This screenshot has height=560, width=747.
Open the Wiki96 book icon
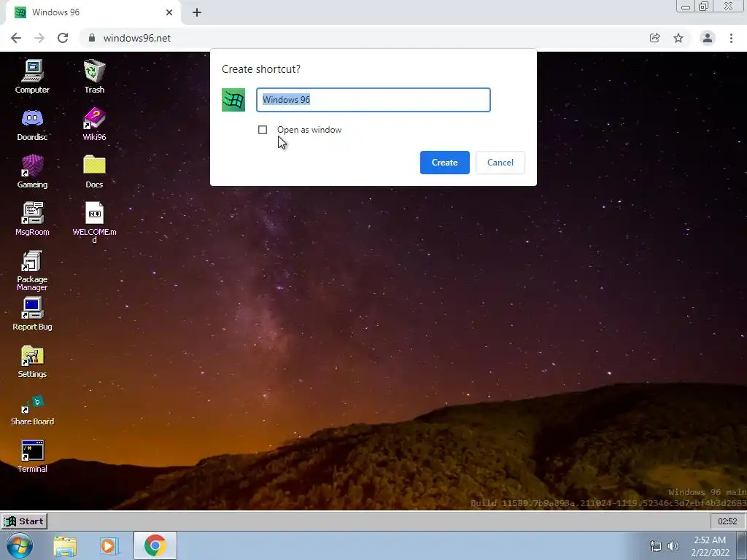(x=94, y=124)
